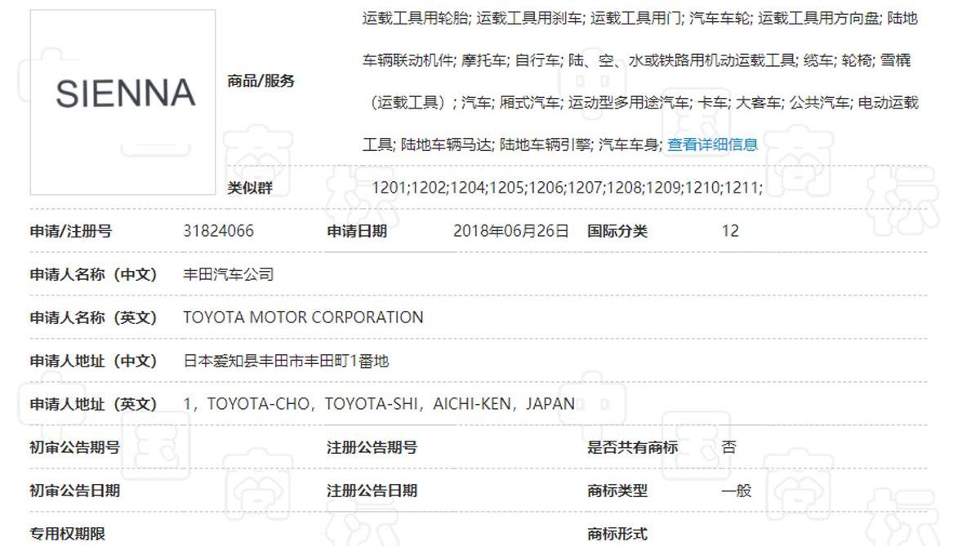Viewport: 980px width, 546px height.
Task: Click application date 2018年06月26日
Action: pyautogui.click(x=511, y=231)
